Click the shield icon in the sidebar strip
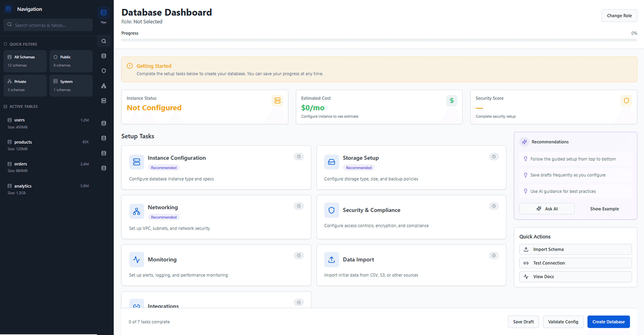Viewport: 644px width, 335px height. pyautogui.click(x=103, y=71)
